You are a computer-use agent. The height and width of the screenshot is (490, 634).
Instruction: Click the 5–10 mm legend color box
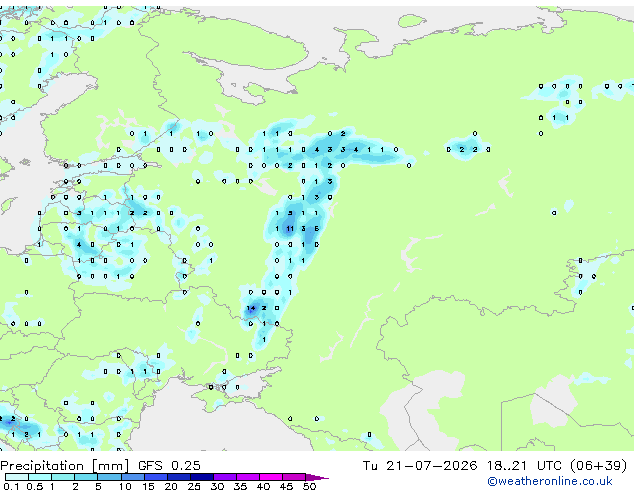point(110,477)
